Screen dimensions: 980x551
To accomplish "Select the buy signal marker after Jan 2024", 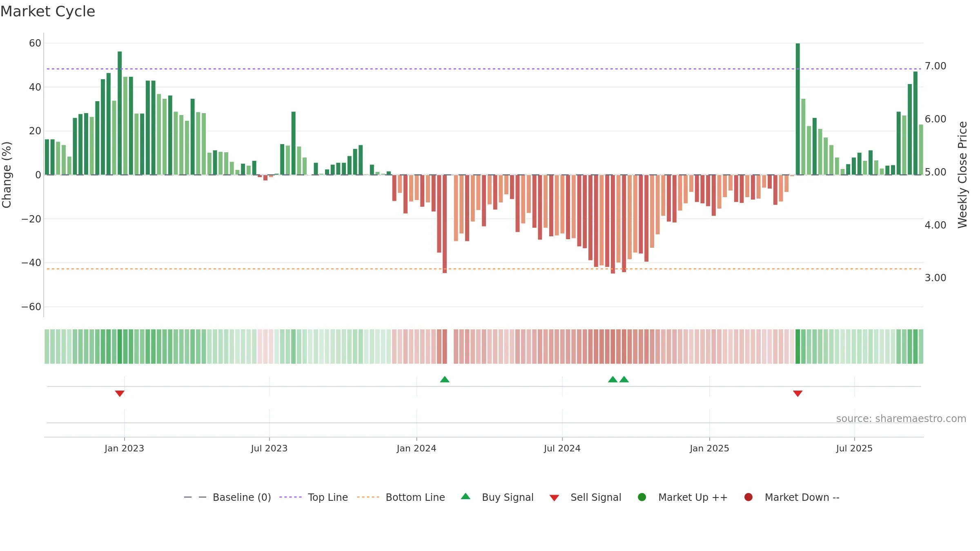I will click(x=445, y=379).
